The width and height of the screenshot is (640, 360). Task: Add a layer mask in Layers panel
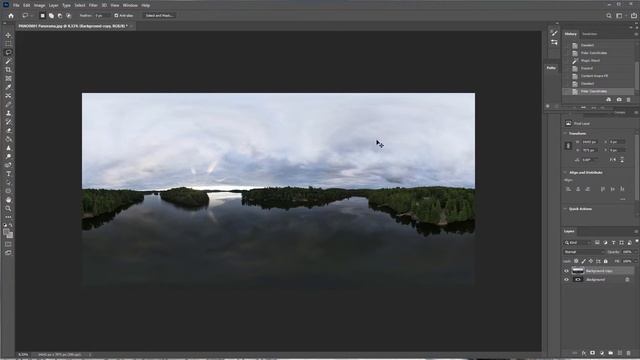point(593,353)
